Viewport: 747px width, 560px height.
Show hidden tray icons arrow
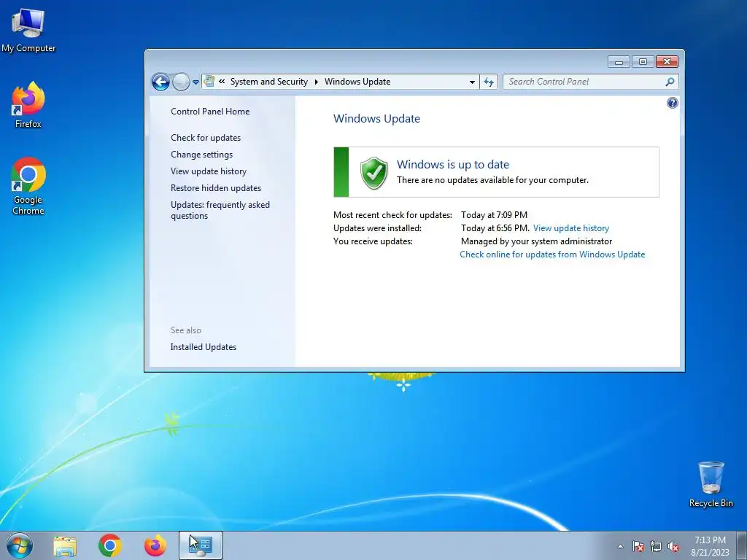620,546
